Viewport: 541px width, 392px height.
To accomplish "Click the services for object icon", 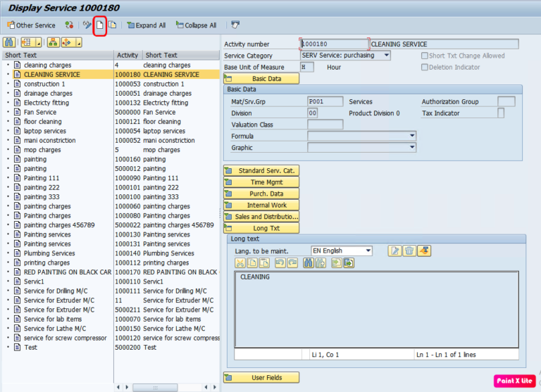I will coord(235,25).
